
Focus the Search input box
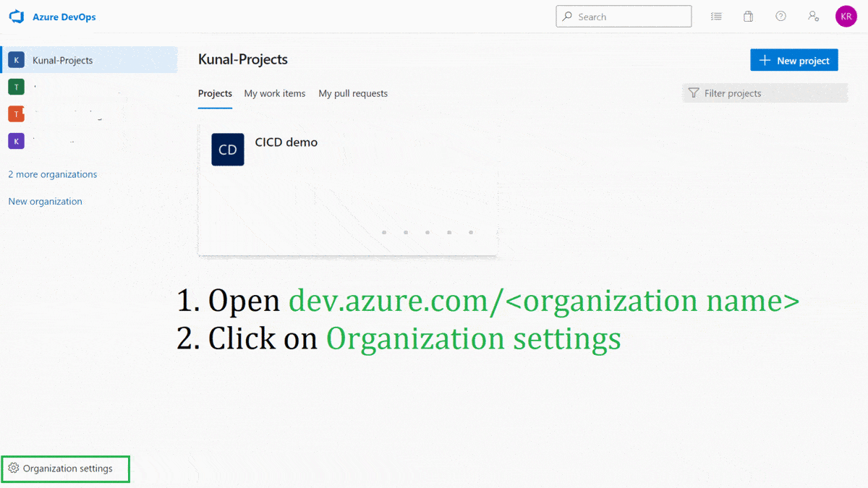[x=624, y=17]
